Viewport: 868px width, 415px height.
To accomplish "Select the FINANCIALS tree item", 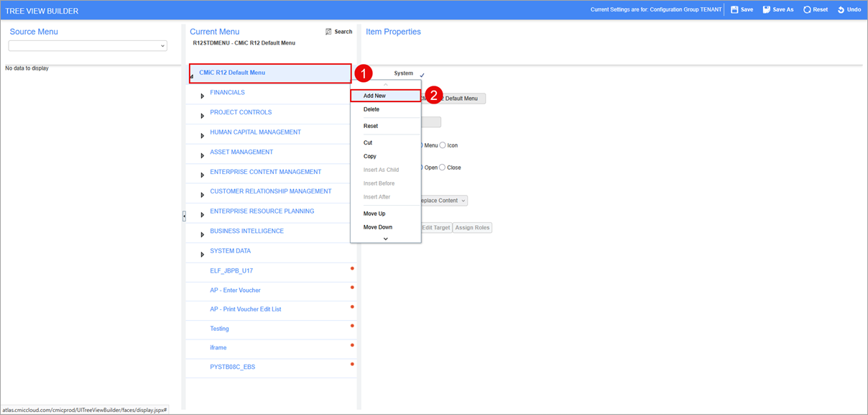I will pyautogui.click(x=227, y=93).
